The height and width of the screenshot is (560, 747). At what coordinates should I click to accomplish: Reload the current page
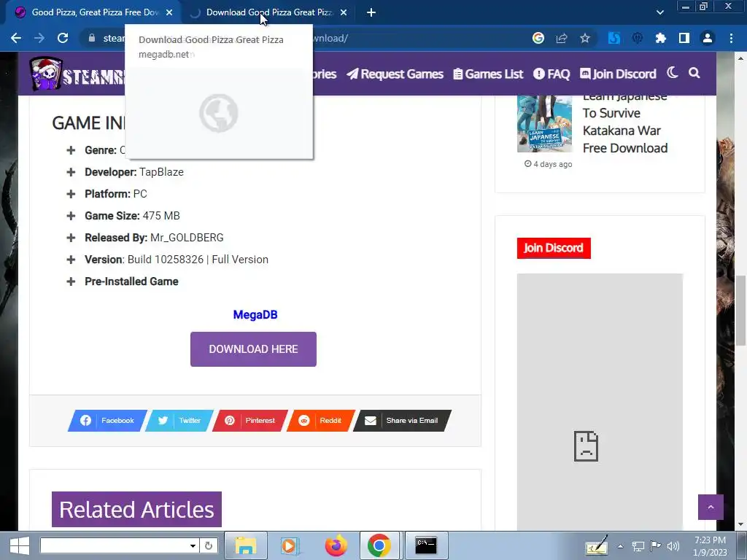tap(63, 38)
